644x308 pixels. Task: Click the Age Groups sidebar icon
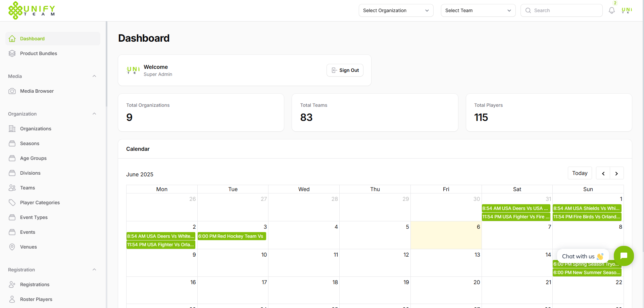[x=12, y=158]
